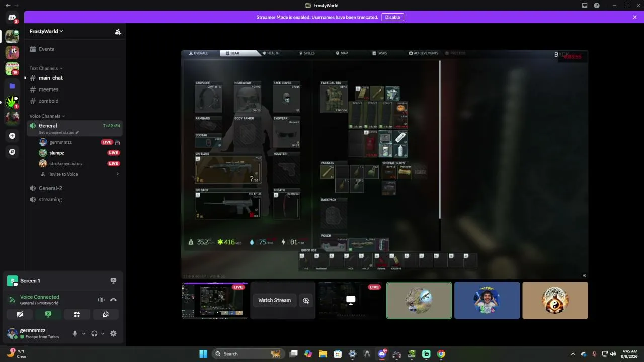The width and height of the screenshot is (644, 362).
Task: Expand Invite to Voice arrow
Action: (x=117, y=174)
